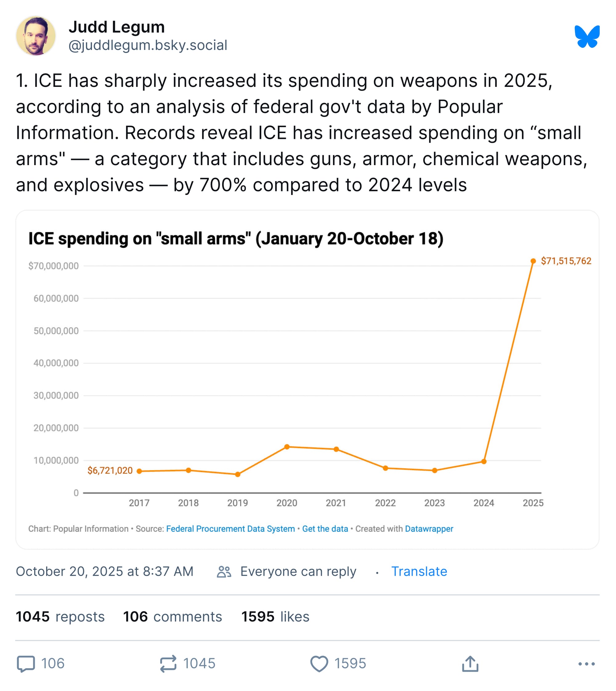
Task: Click the post timestamp October 20, 2025
Action: pos(105,571)
